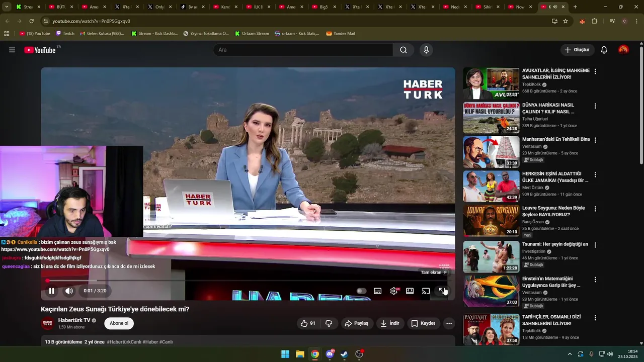Toggle subtitles with the captions button
This screenshot has height=362, width=644.
pos(377,291)
